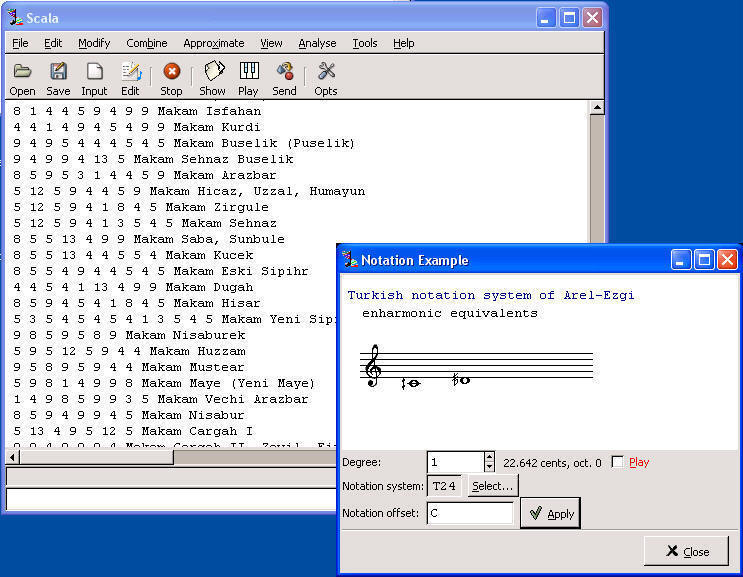This screenshot has height=577, width=743.
Task: Click the Show toolbar icon
Action: 213,78
